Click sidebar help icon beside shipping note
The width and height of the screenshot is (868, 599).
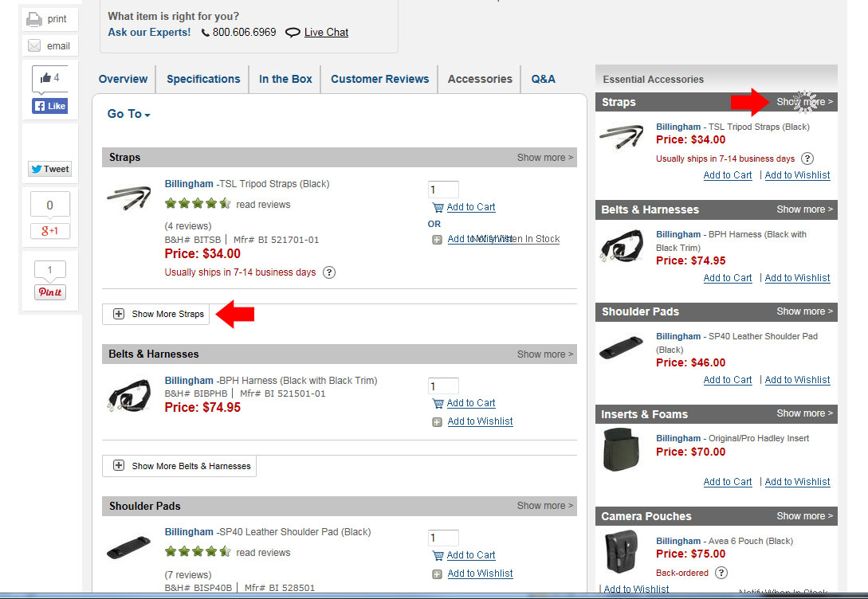coord(807,159)
